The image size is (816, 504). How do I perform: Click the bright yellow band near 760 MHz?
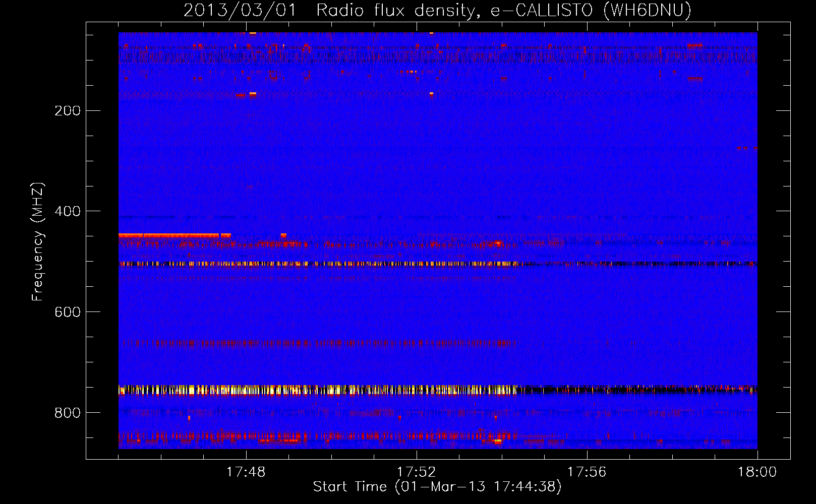point(438,390)
